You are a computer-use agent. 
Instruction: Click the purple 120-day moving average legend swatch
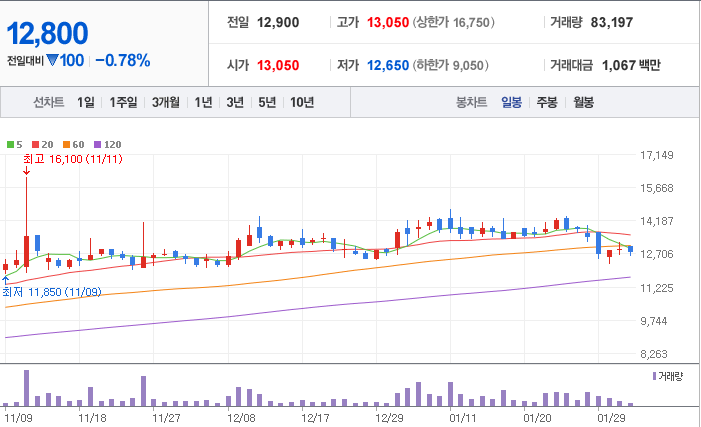point(97,144)
